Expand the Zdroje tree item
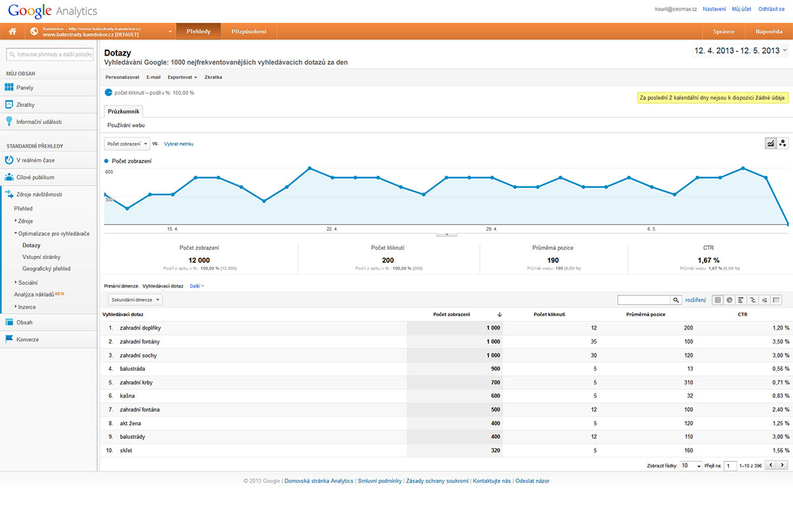The height and width of the screenshot is (532, 793). pos(16,221)
